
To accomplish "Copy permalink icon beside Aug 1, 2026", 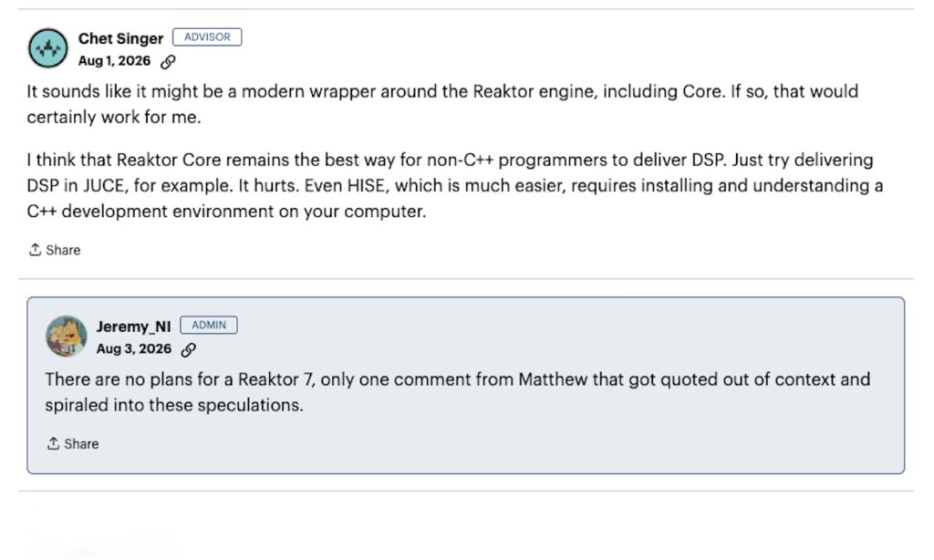I will click(x=168, y=61).
